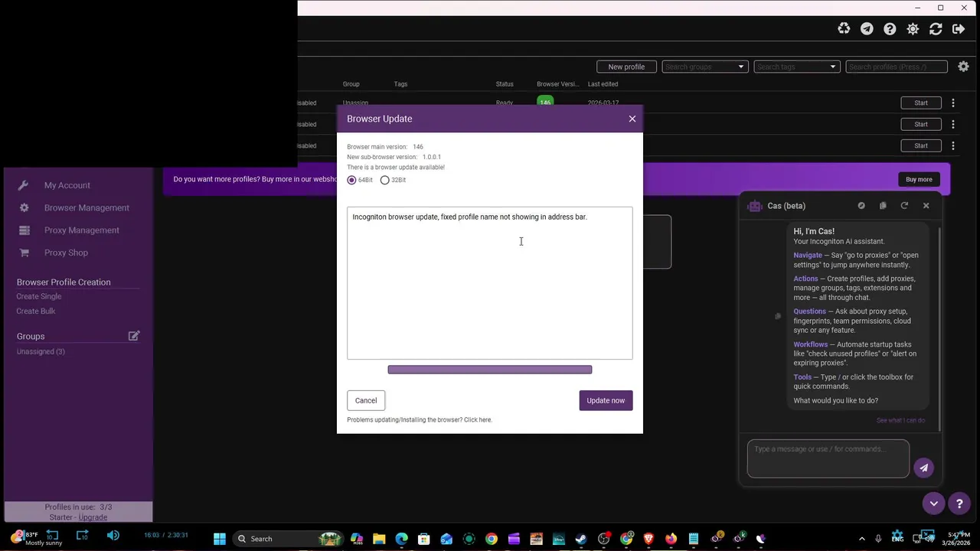
Task: Click the Tags column header
Action: click(400, 84)
